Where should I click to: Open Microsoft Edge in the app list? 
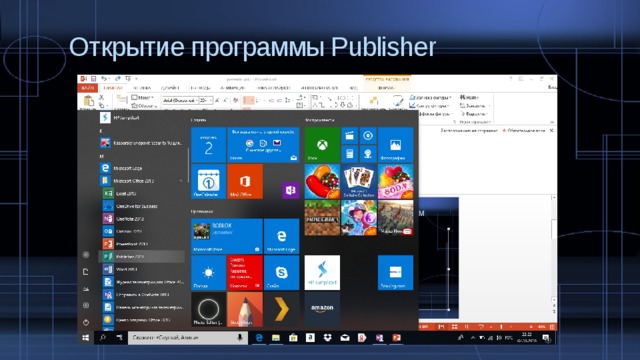[142, 168]
